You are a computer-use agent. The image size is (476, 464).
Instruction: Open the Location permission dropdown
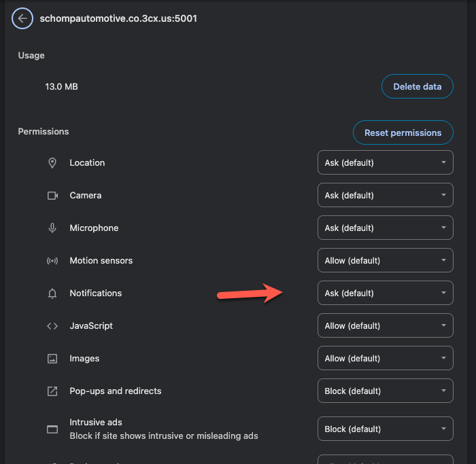(x=385, y=163)
